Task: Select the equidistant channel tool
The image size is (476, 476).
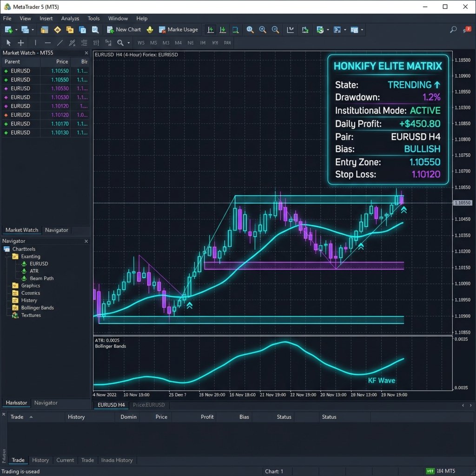Action: tap(72, 43)
